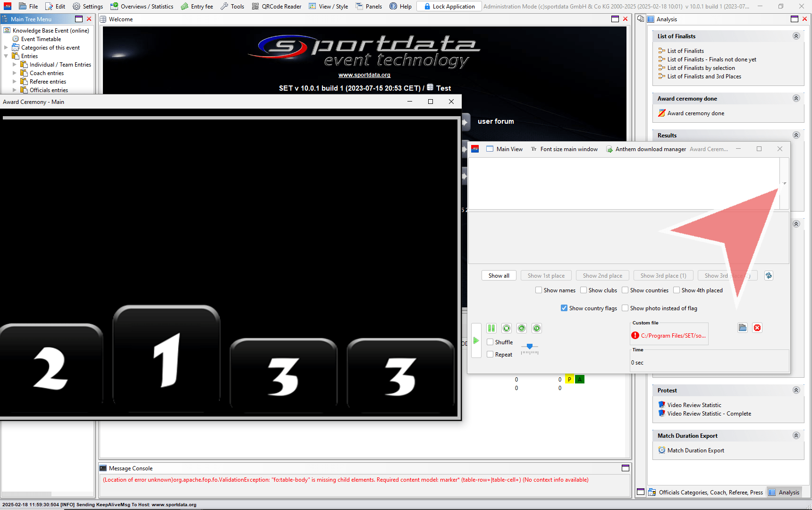Open the Settings menu
Screen dimensions: 812x510
[88, 7]
